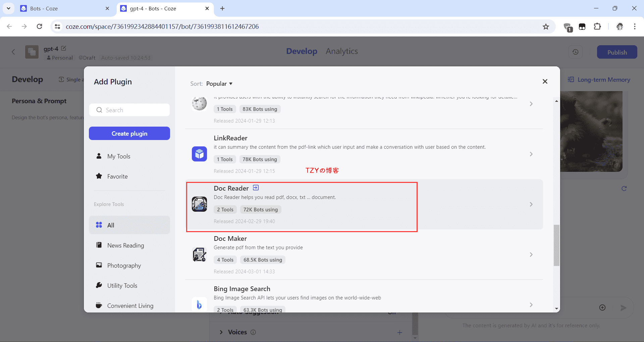This screenshot has height=342, width=644.
Task: Open the Favorite plugins list
Action: [x=117, y=177]
